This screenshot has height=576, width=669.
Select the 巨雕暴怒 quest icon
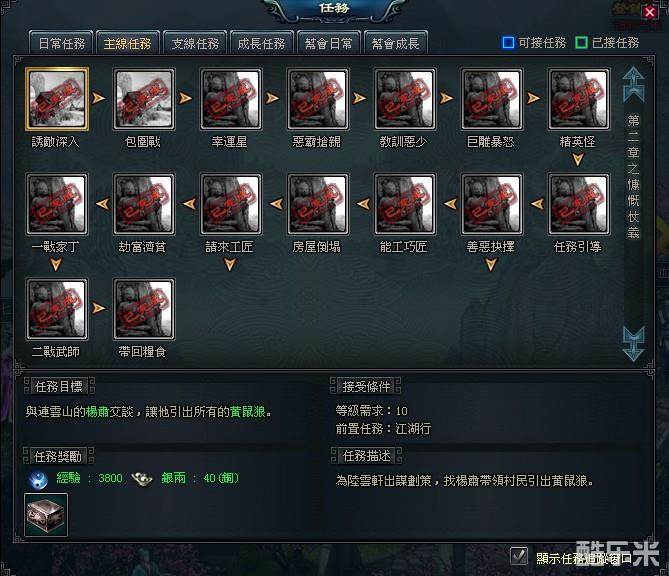(x=492, y=99)
